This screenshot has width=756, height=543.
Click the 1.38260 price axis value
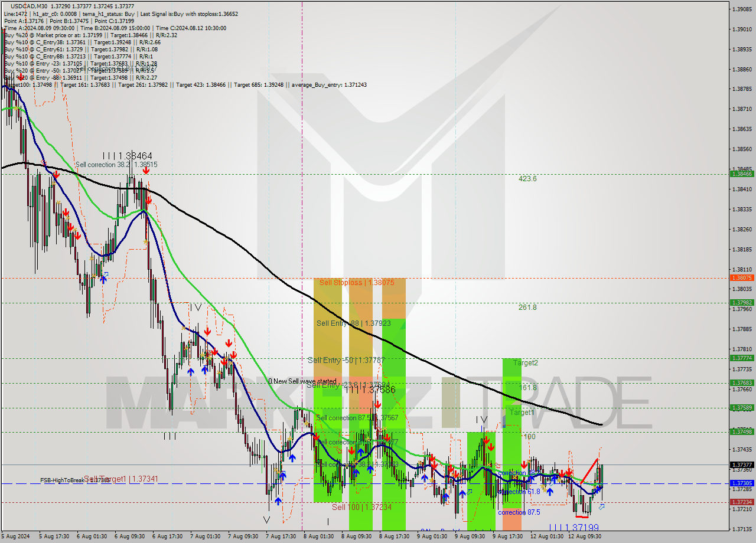(742, 229)
